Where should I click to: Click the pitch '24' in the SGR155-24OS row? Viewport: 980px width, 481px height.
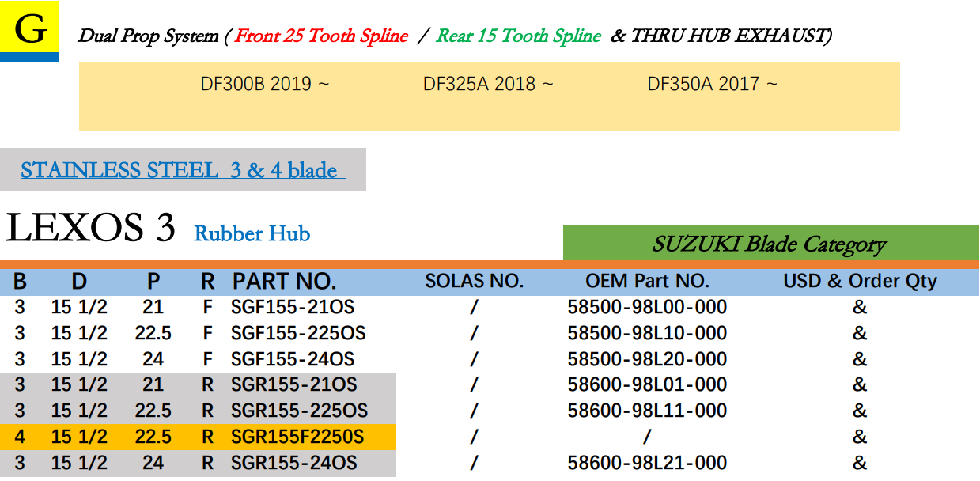coord(153,464)
